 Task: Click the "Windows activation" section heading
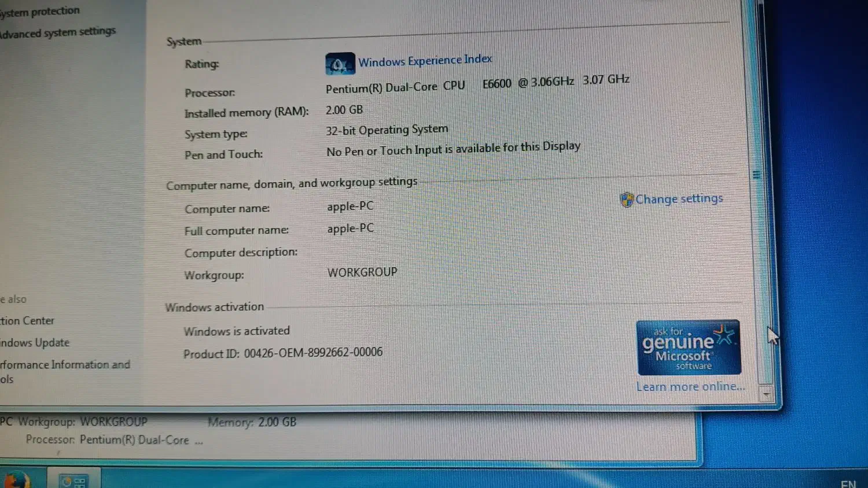tap(214, 307)
